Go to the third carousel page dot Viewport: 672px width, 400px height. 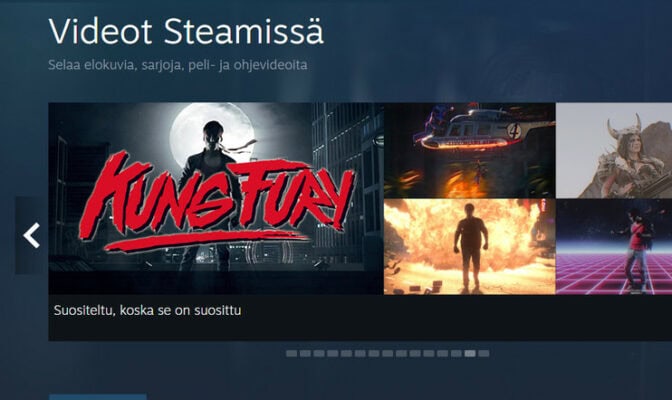pos(319,353)
